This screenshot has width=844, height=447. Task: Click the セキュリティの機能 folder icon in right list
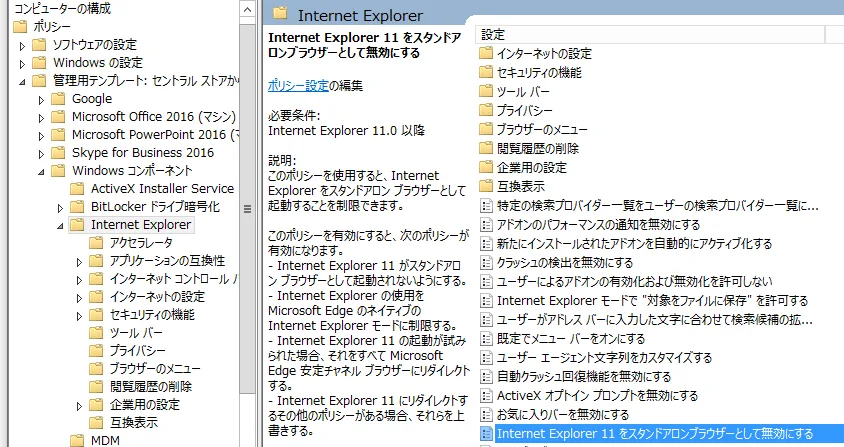[487, 72]
